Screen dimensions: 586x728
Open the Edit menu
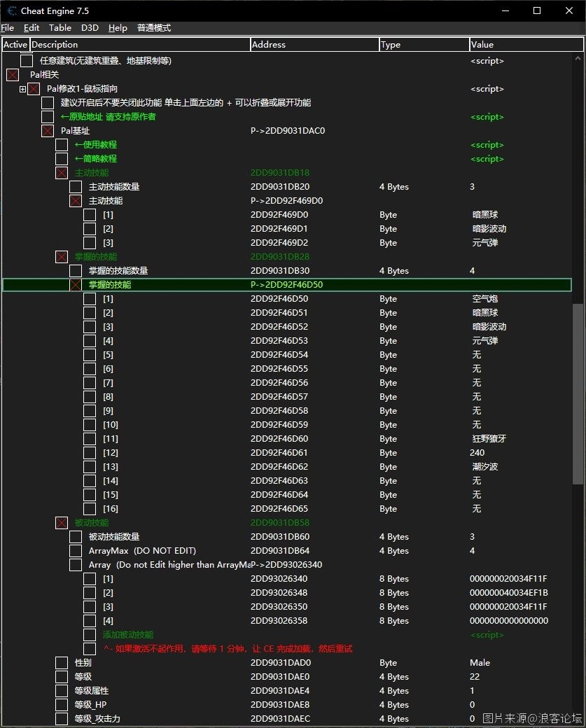pos(31,28)
